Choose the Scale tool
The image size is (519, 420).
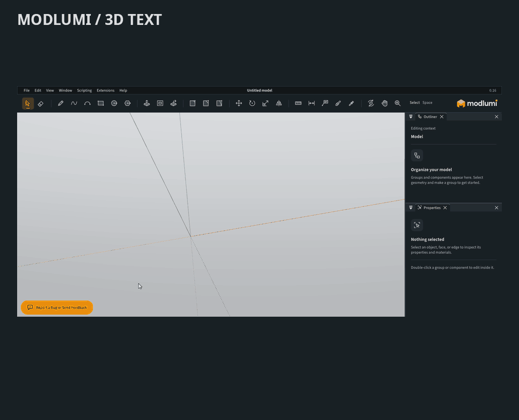click(x=265, y=103)
